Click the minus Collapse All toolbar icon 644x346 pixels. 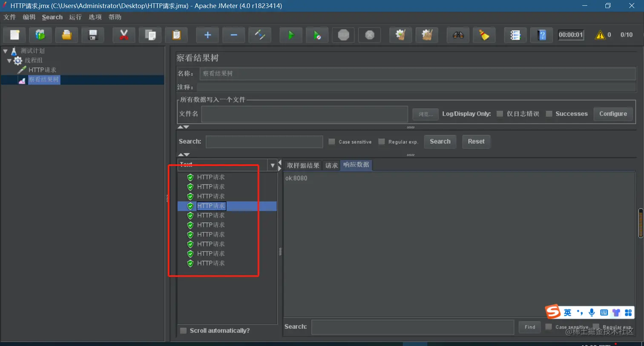234,35
